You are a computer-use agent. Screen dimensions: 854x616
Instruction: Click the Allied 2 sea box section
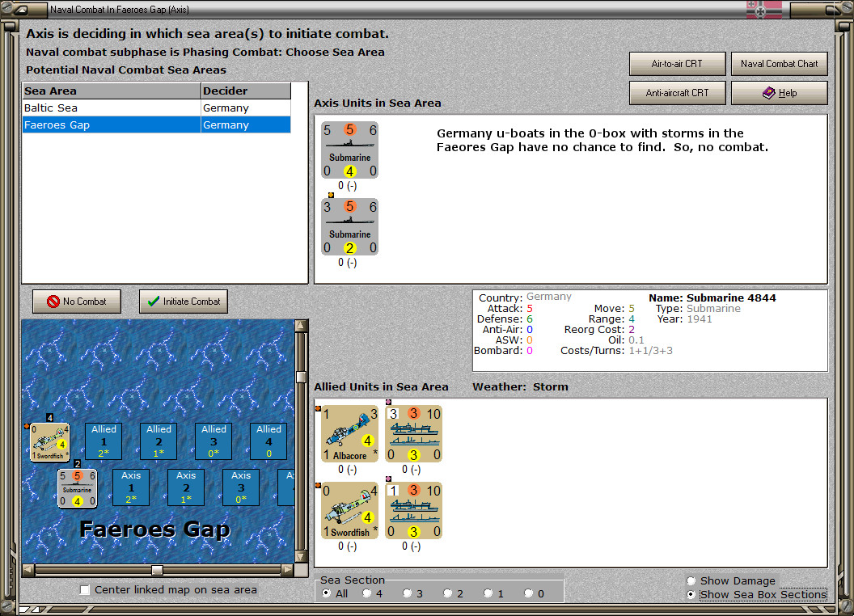tap(159, 441)
